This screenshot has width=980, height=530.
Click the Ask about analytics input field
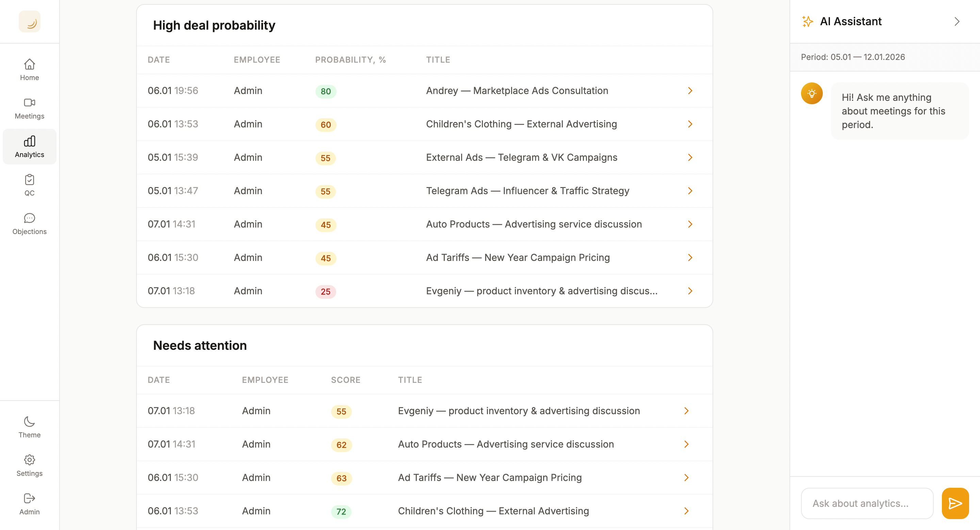[867, 503]
